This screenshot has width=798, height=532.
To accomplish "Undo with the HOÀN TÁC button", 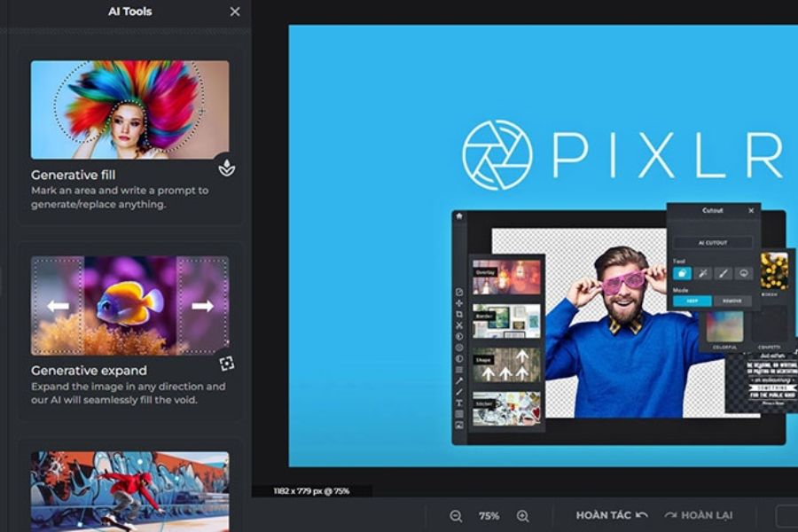I will click(x=612, y=515).
